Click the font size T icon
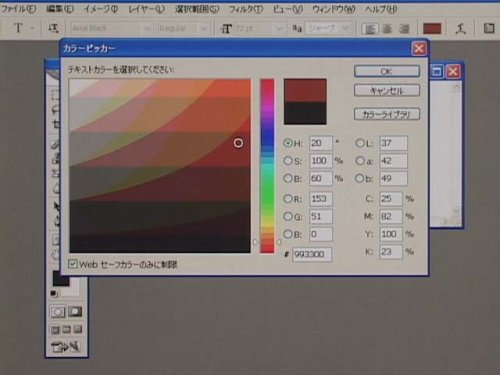Screen dimensions: 500x375 point(226,29)
